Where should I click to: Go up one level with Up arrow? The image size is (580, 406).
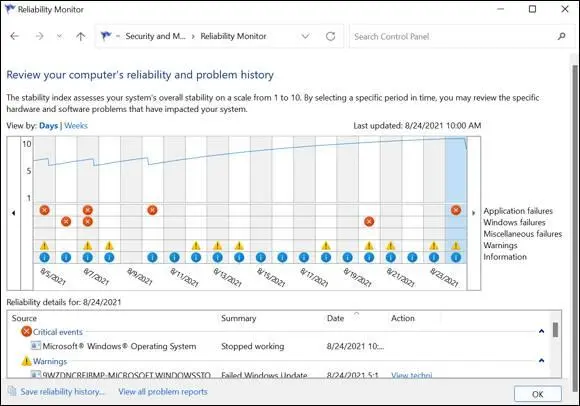pyautogui.click(x=81, y=36)
